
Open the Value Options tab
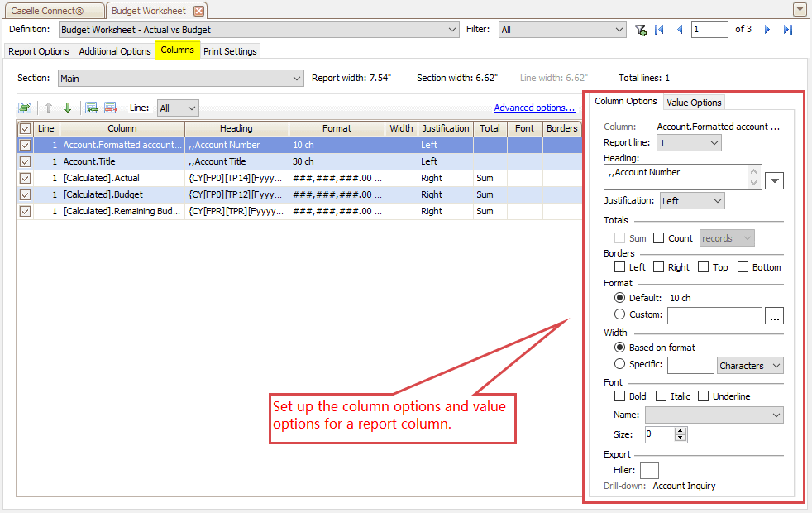coord(694,103)
